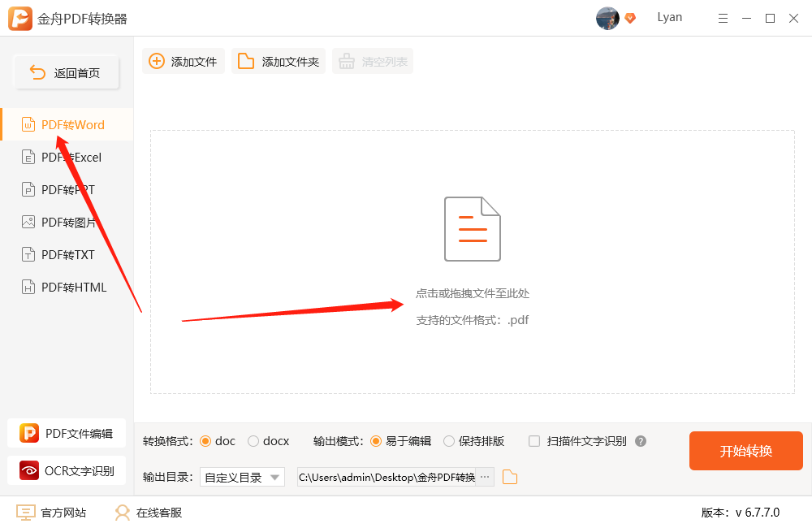Screen dimensions: 812x528
Task: Click the PPT file icon in sidebar
Action: [28, 189]
